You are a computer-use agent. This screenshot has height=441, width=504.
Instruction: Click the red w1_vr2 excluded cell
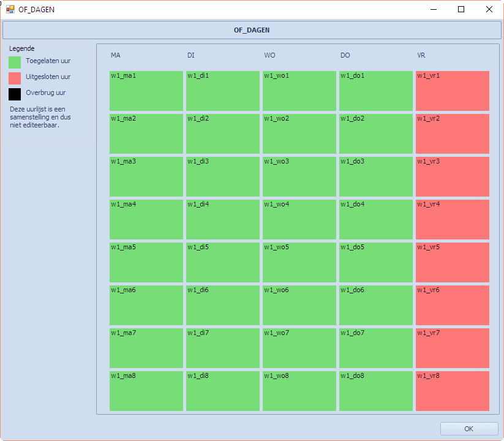(452, 134)
